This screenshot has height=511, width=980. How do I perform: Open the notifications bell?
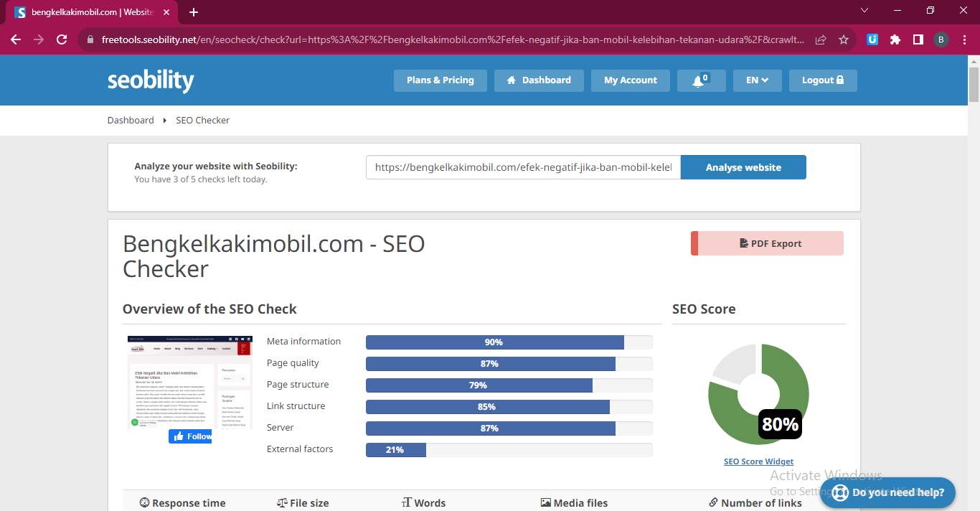701,80
